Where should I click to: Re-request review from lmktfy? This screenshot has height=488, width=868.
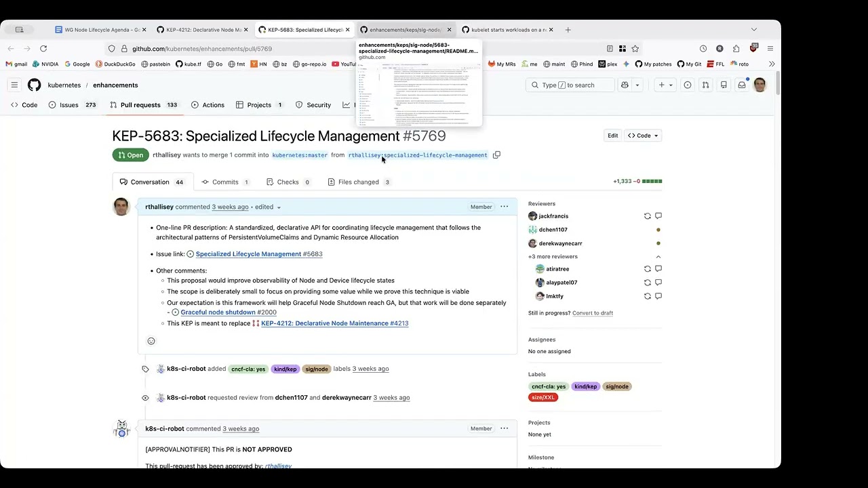(647, 296)
